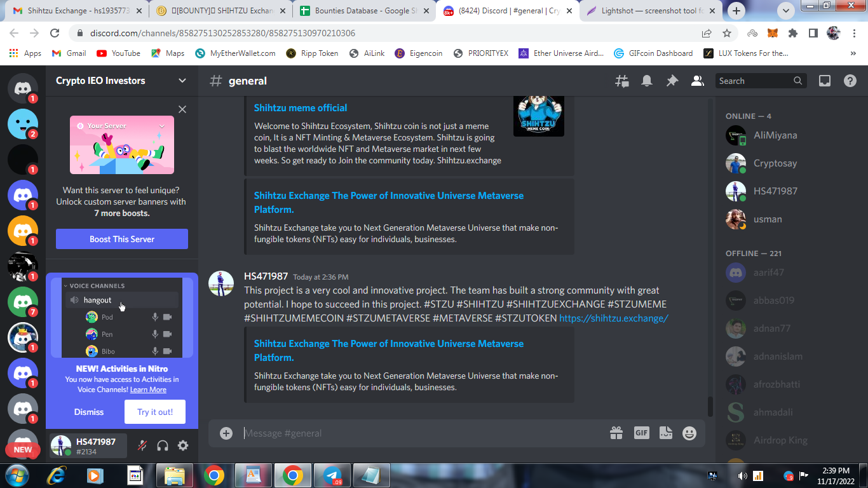Viewport: 868px width, 488px height.
Task: Click the search magnifier icon
Action: tap(797, 81)
